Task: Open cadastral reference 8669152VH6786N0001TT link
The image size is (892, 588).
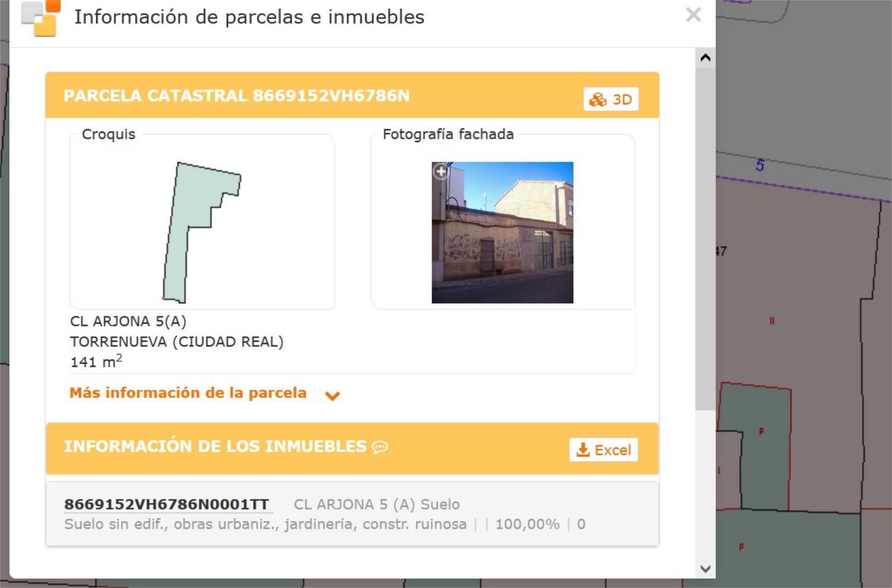Action: pyautogui.click(x=166, y=504)
